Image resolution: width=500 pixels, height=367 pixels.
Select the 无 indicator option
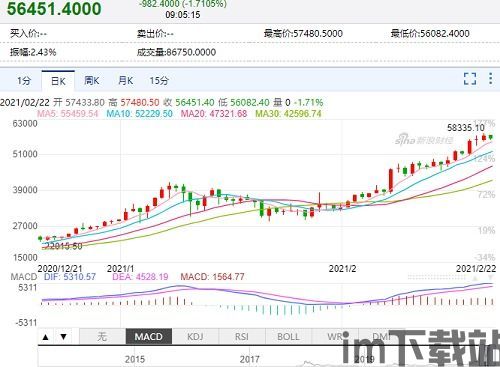[x=102, y=336]
